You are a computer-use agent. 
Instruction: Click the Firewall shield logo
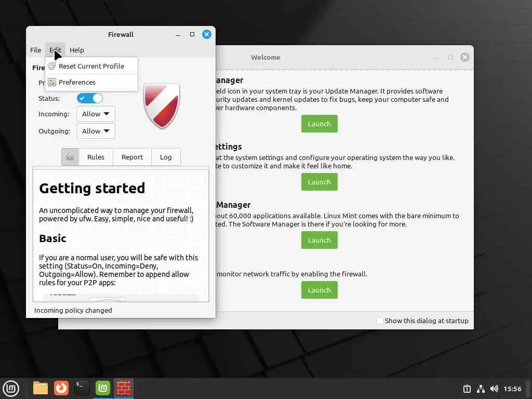(162, 106)
